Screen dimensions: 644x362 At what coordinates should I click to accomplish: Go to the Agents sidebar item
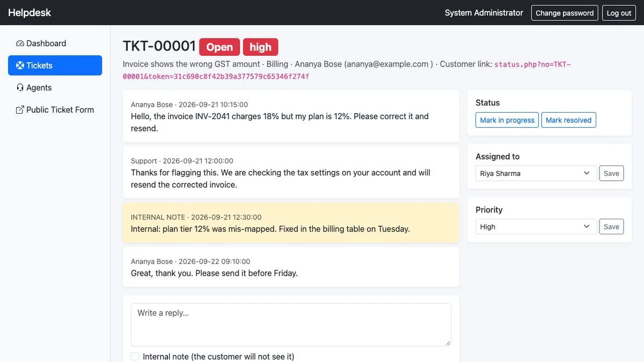pos(55,87)
